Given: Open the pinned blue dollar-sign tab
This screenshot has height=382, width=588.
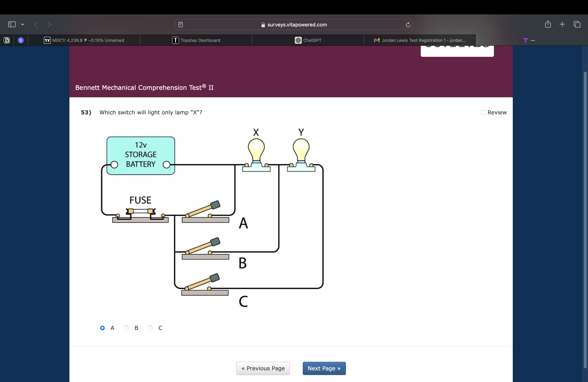Looking at the screenshot, I should pyautogui.click(x=21, y=40).
